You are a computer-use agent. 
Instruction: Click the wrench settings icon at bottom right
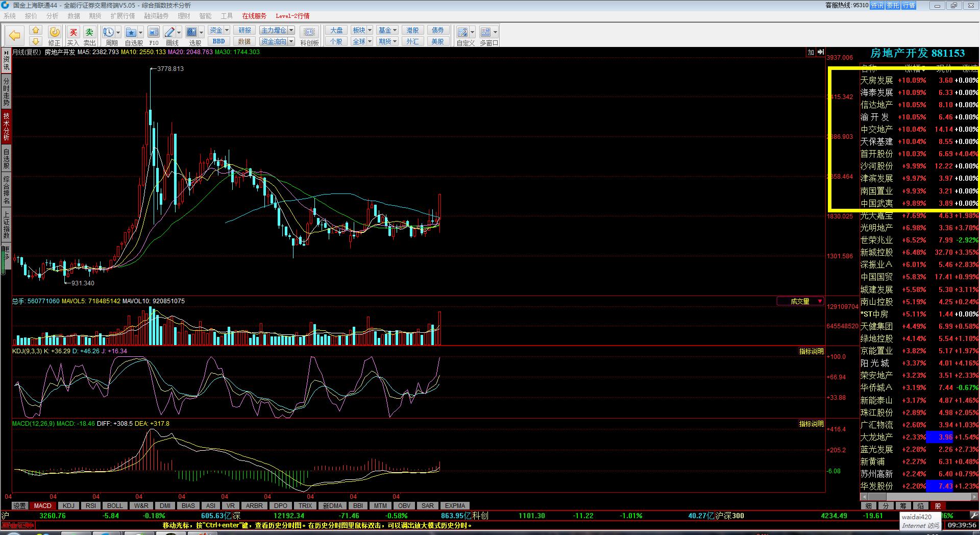pyautogui.click(x=974, y=516)
